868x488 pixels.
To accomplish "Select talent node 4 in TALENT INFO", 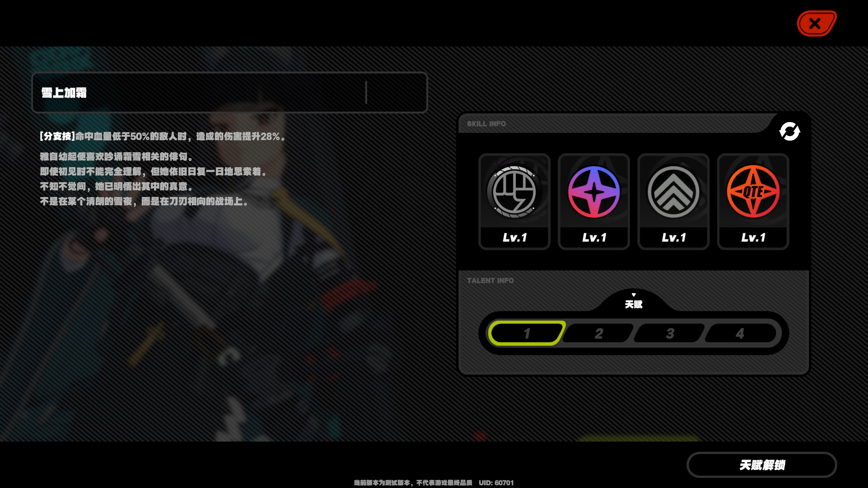I will click(739, 333).
